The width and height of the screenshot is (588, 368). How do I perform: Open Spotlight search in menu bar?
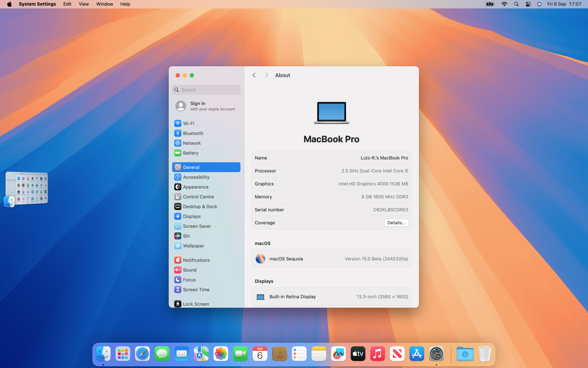(x=516, y=4)
